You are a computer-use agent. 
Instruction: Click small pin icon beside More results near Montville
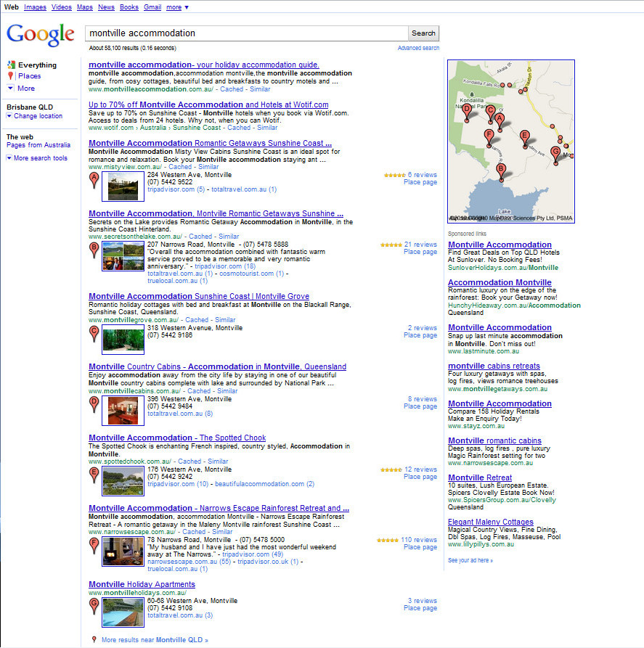94,640
